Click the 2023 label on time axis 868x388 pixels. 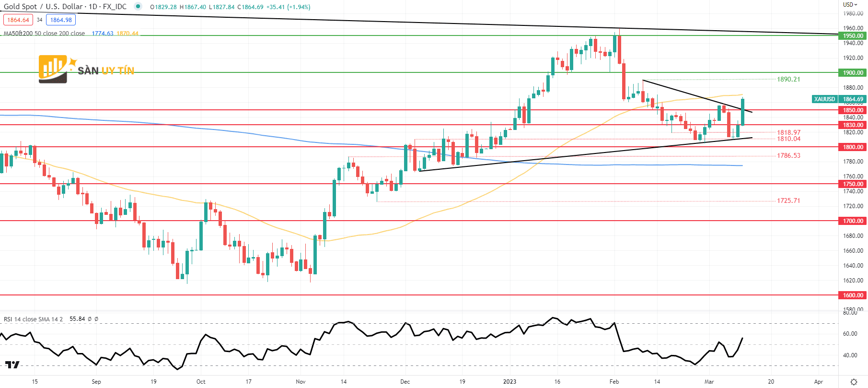pyautogui.click(x=509, y=382)
